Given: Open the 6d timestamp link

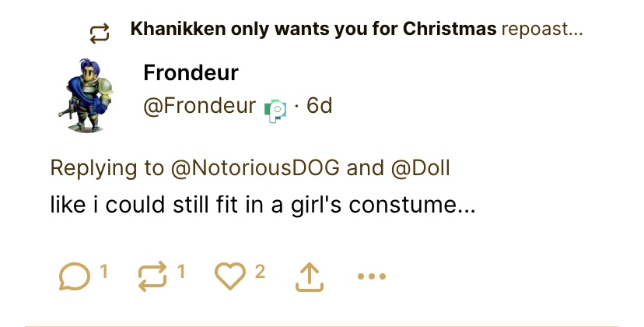Looking at the screenshot, I should coord(319,106).
